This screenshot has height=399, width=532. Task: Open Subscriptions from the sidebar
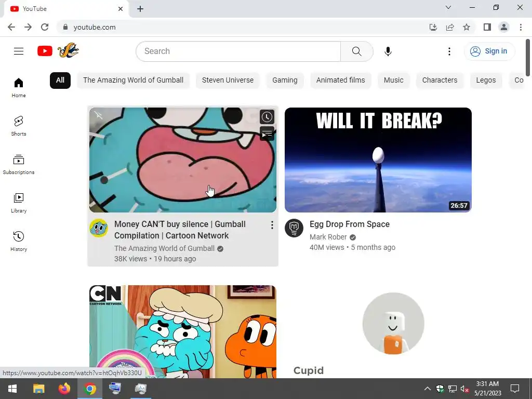pyautogui.click(x=19, y=165)
